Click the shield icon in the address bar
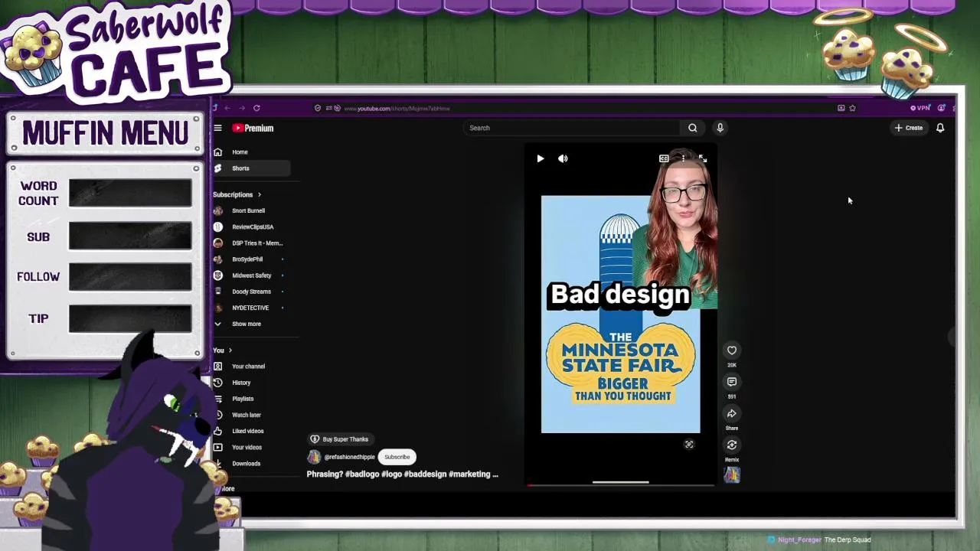 click(x=318, y=108)
